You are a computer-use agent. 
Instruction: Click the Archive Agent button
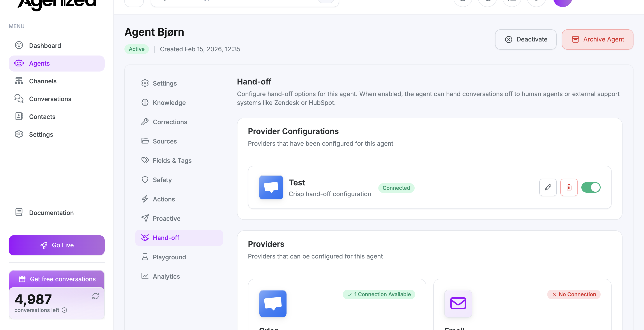(x=597, y=39)
